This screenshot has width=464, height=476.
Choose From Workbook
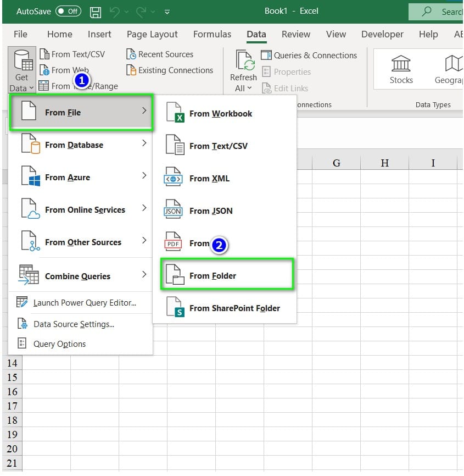225,114
